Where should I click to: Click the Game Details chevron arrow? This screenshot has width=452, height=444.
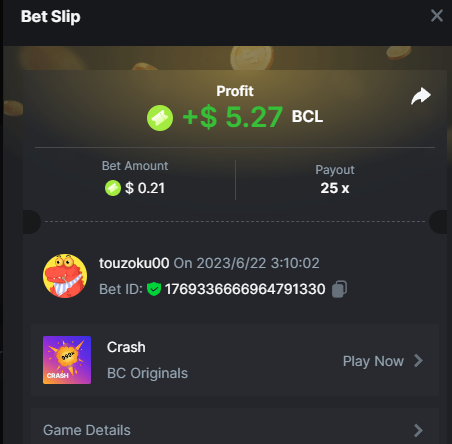click(418, 430)
